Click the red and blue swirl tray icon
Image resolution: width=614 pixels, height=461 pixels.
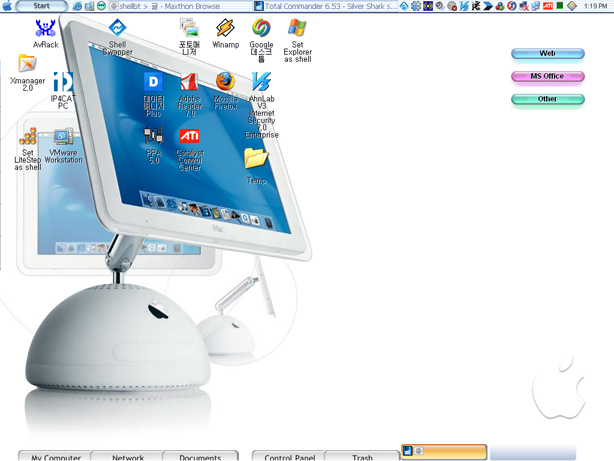click(511, 6)
